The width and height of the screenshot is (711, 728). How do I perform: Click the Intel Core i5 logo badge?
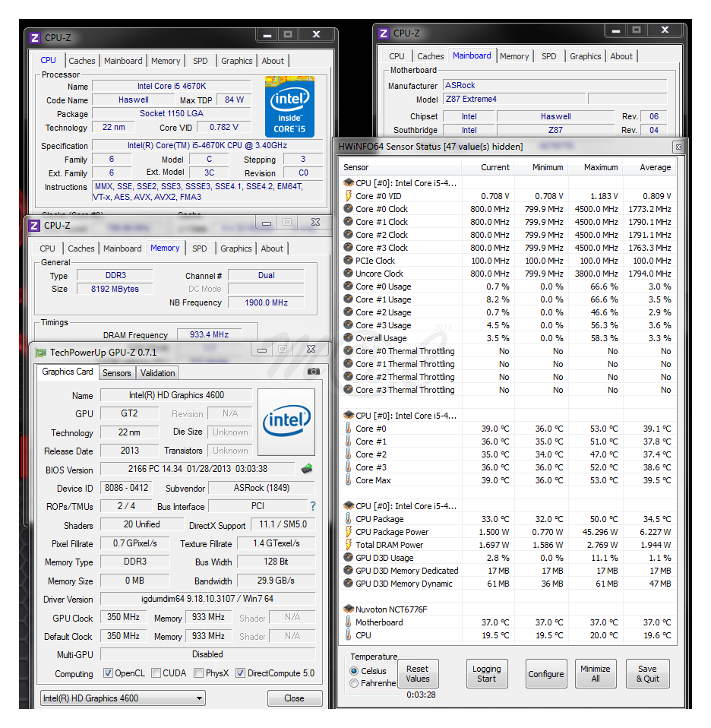click(x=289, y=106)
